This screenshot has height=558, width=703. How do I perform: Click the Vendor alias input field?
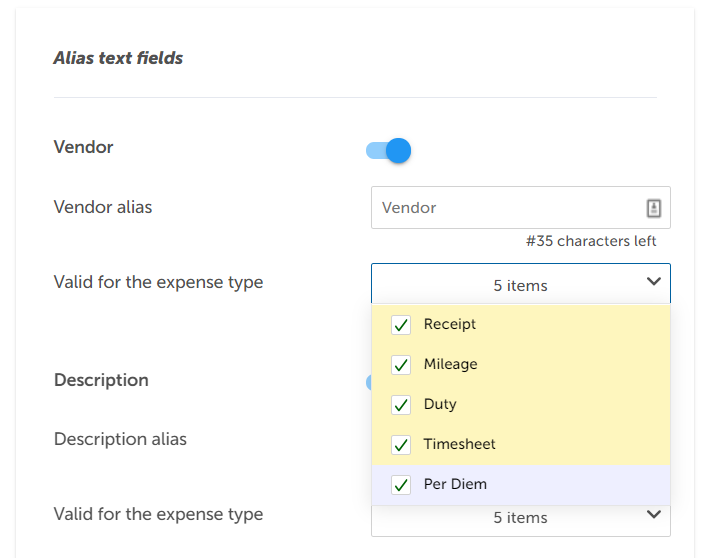click(x=521, y=208)
